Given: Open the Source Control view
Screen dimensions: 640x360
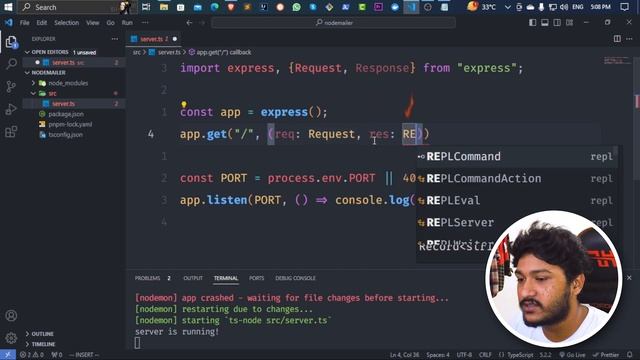Looking at the screenshot, I should point(11,86).
